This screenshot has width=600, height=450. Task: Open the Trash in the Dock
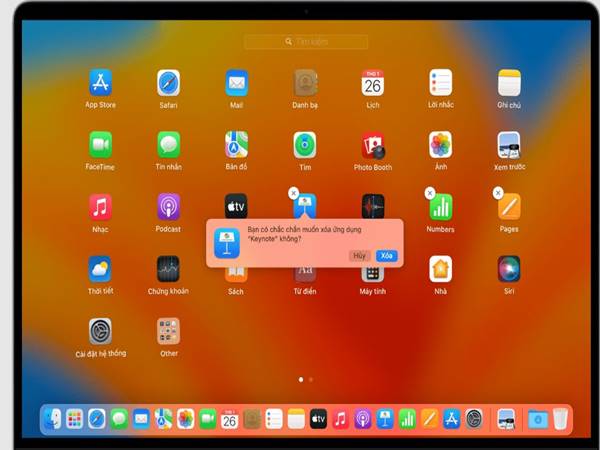[560, 419]
